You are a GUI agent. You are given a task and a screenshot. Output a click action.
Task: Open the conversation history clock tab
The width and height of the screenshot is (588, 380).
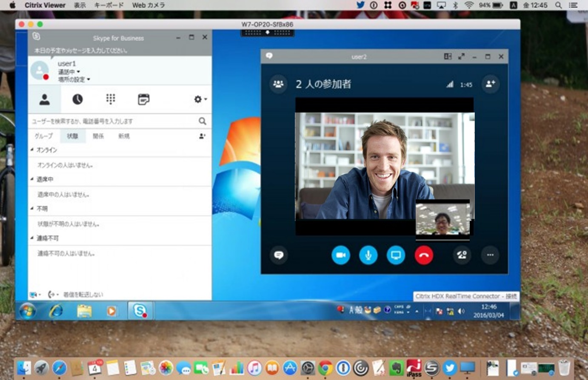pos(77,99)
